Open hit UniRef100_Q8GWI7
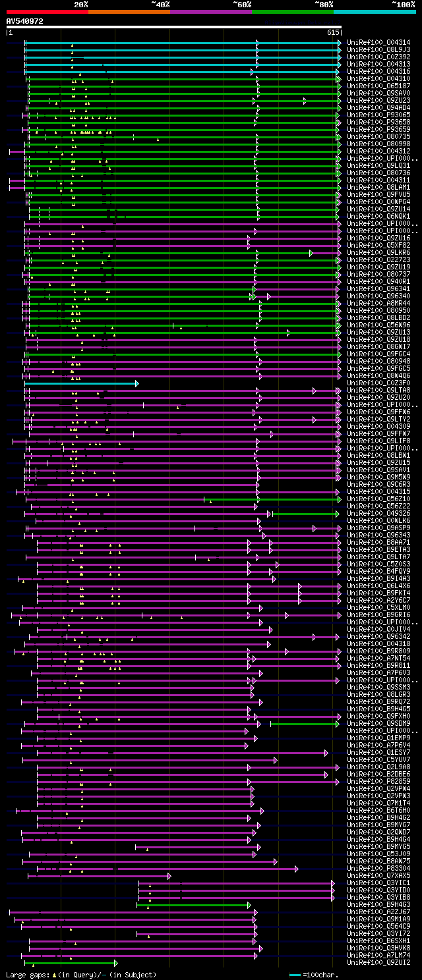This screenshot has width=422, height=980. point(378,347)
